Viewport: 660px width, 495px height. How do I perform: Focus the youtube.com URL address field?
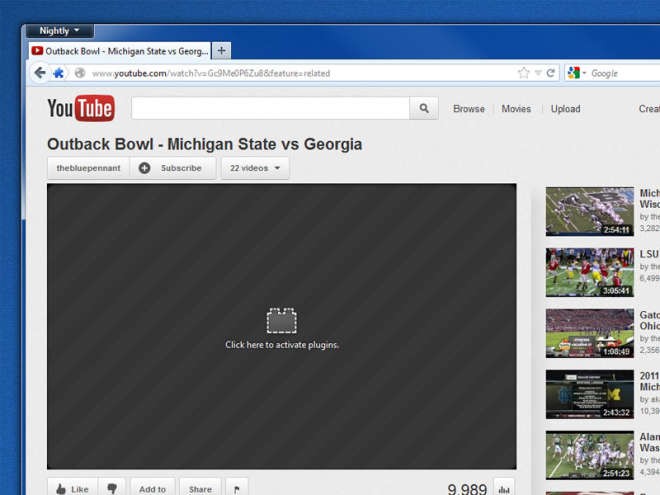point(295,73)
